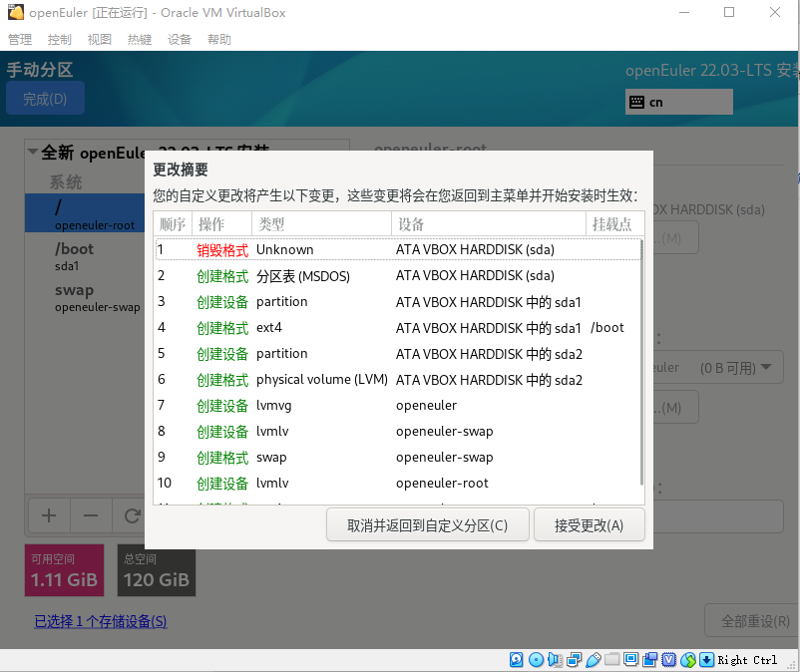Click the rescan/reload icon below the partition list
The width and height of the screenshot is (800, 672).
(130, 515)
